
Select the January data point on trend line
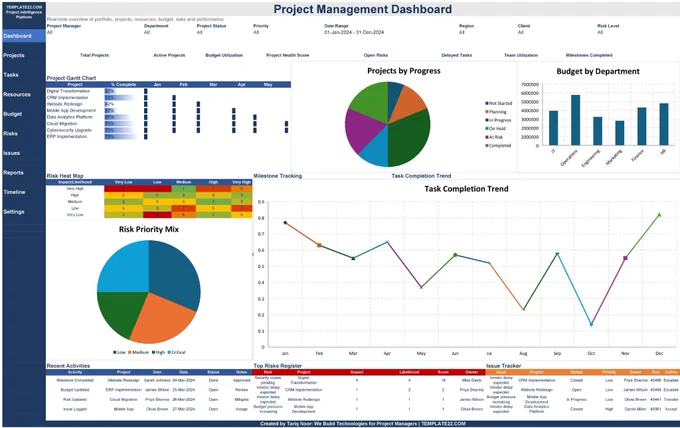(x=285, y=222)
